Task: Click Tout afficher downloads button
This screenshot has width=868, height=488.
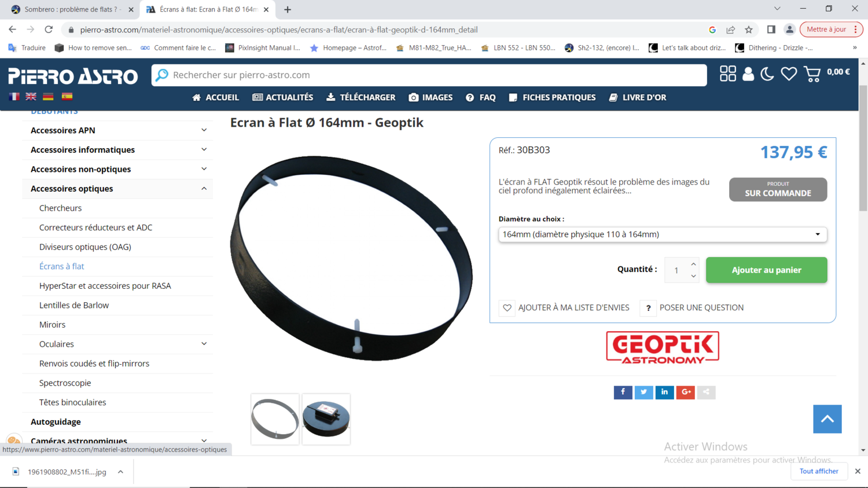Action: pyautogui.click(x=819, y=471)
